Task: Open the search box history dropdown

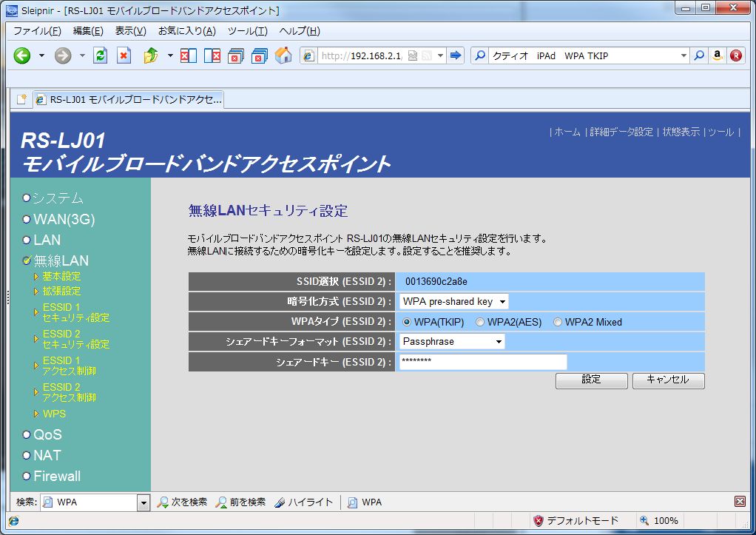Action: 684,56
